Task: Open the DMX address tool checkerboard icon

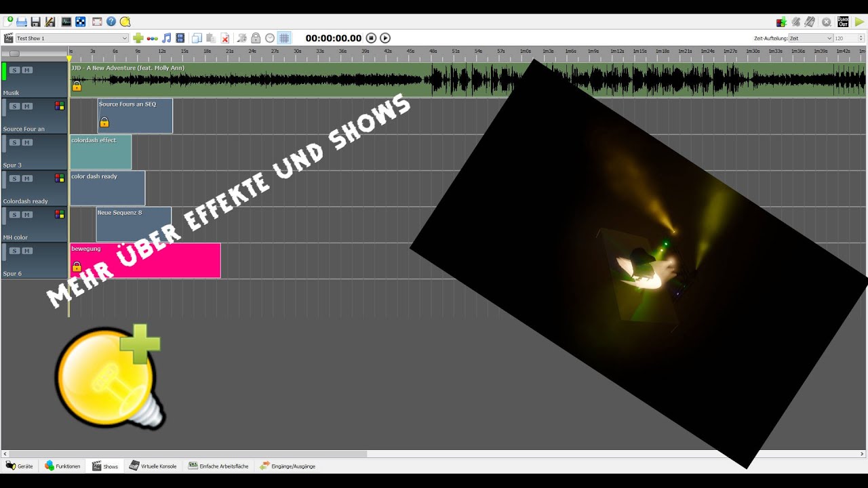Action: coord(80,22)
